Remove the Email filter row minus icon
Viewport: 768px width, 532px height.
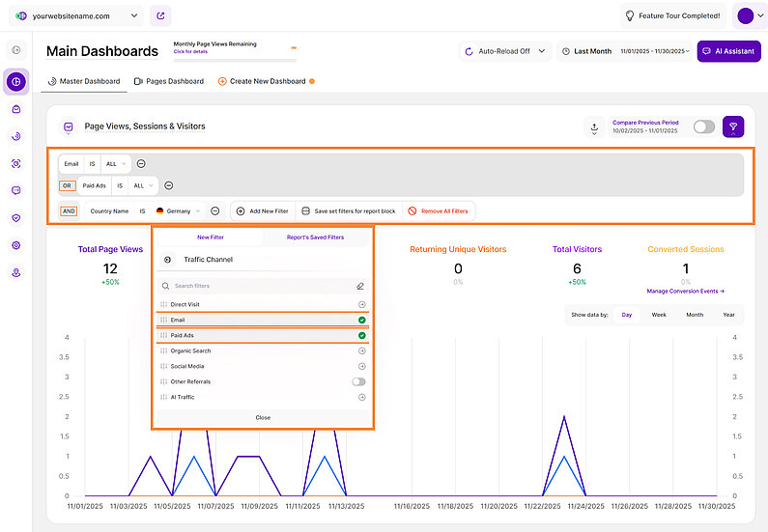(x=141, y=164)
